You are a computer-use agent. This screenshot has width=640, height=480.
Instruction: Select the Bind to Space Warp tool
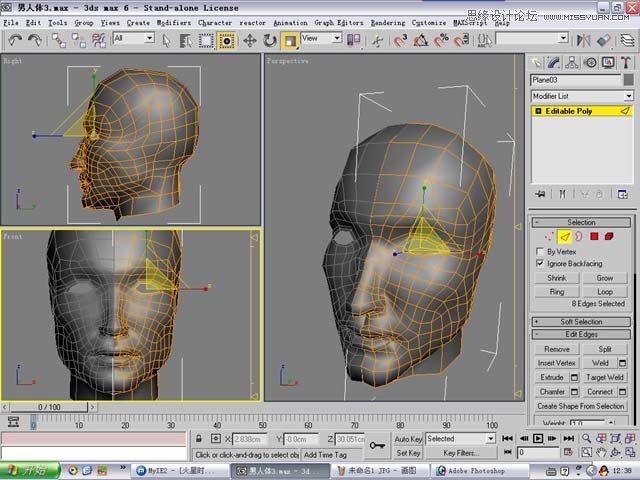pos(98,40)
